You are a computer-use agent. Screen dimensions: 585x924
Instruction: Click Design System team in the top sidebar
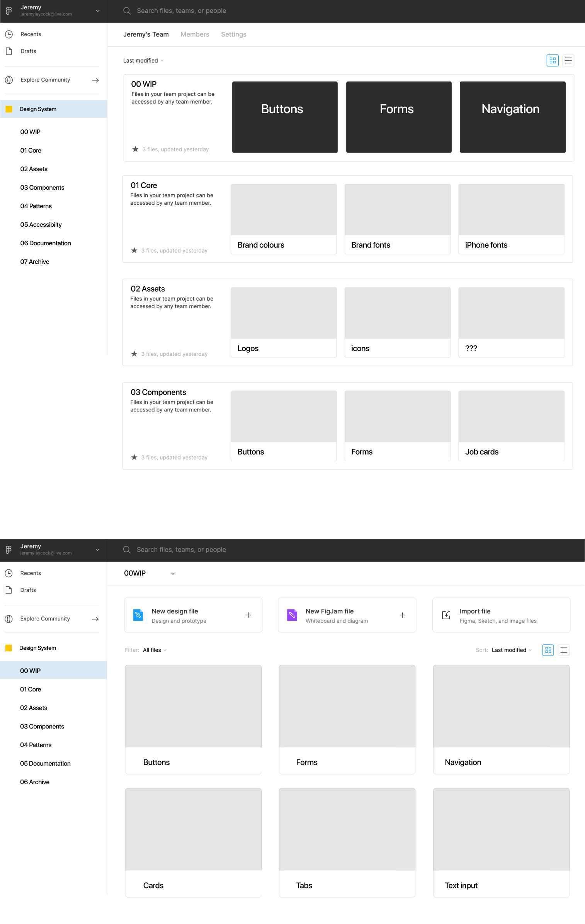[54, 109]
